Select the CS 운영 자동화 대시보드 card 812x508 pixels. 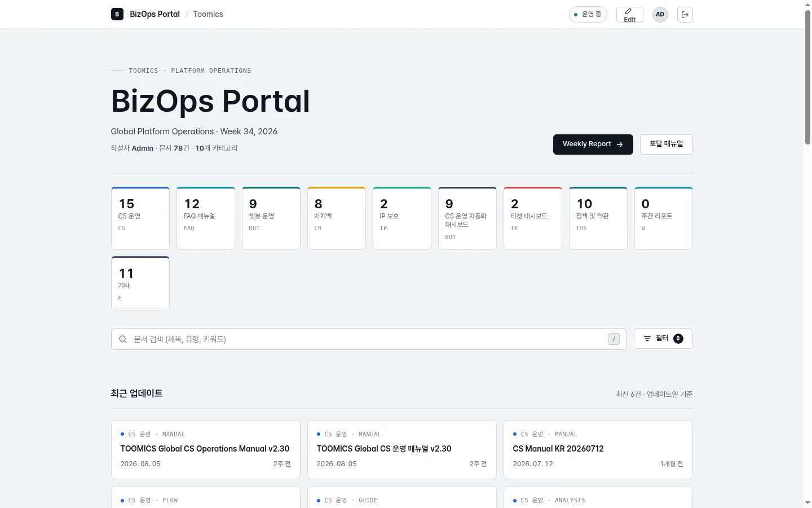tap(467, 218)
